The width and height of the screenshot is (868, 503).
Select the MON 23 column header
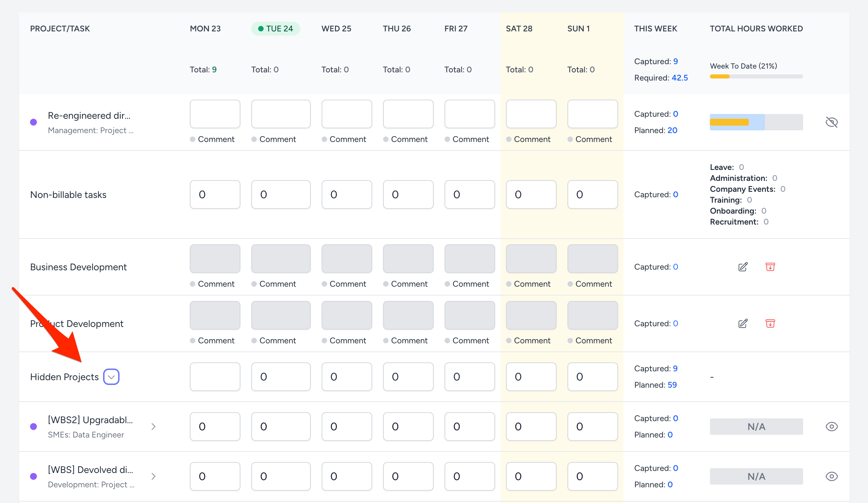[x=205, y=29]
